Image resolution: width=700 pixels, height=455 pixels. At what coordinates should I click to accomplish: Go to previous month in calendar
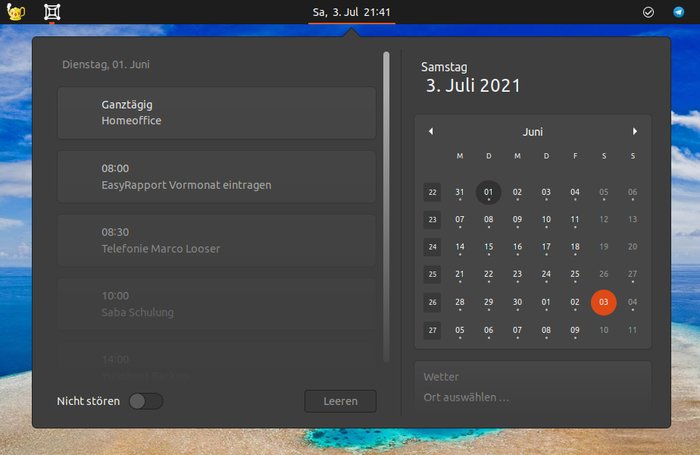point(431,131)
